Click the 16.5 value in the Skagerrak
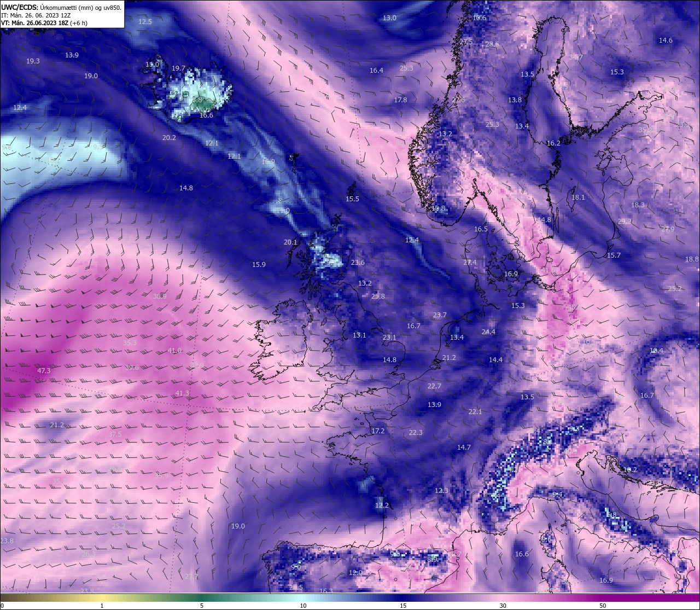 coord(481,229)
